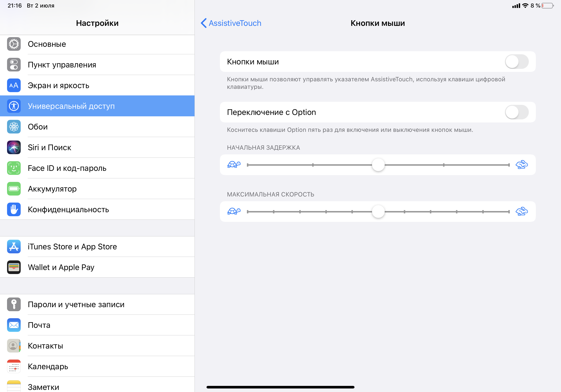
Task: Open Почта mail settings
Action: coord(39,325)
